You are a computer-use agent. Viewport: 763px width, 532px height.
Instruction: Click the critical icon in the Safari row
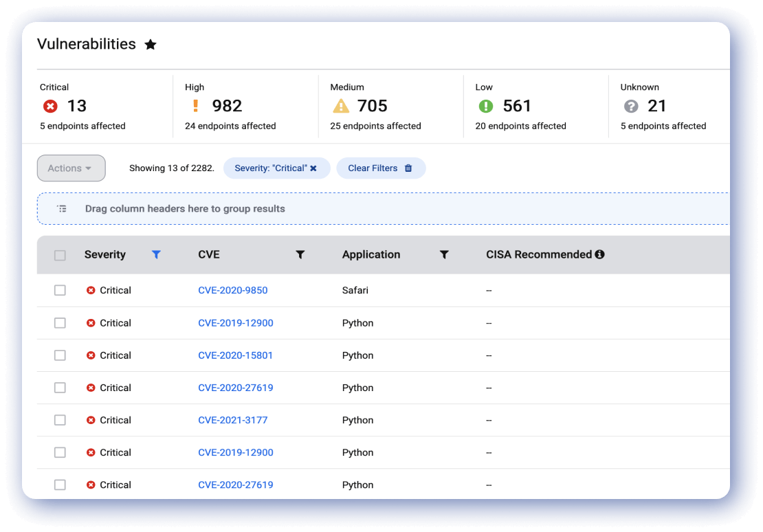[91, 291]
